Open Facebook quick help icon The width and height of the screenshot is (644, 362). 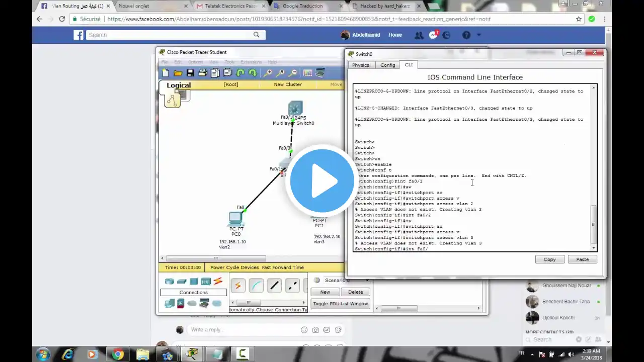tap(466, 35)
